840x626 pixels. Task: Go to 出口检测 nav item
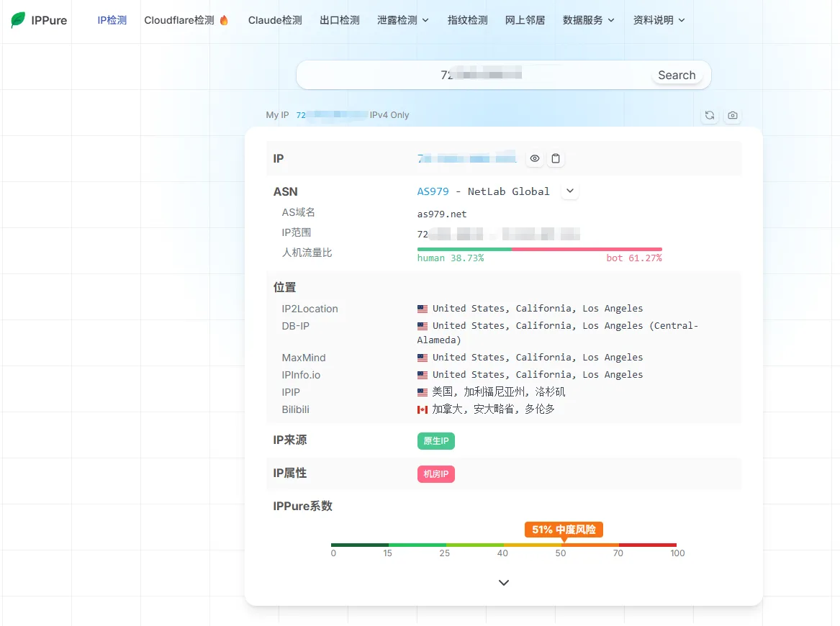pos(340,20)
